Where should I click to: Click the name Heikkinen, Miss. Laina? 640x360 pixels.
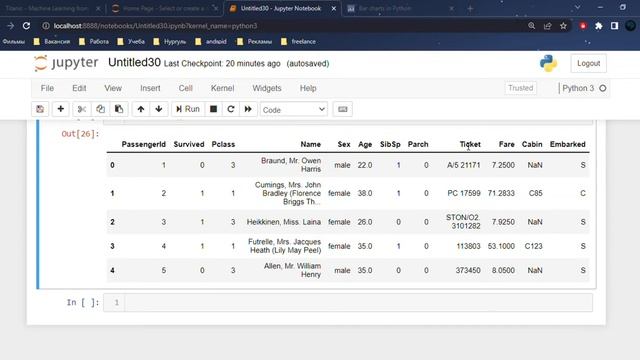[284, 222]
